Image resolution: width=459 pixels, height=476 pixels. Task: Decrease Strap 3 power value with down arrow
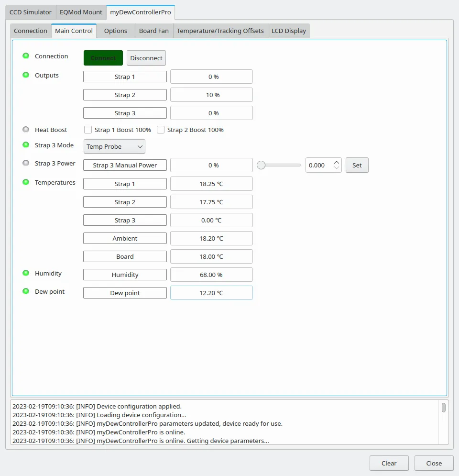(x=337, y=168)
